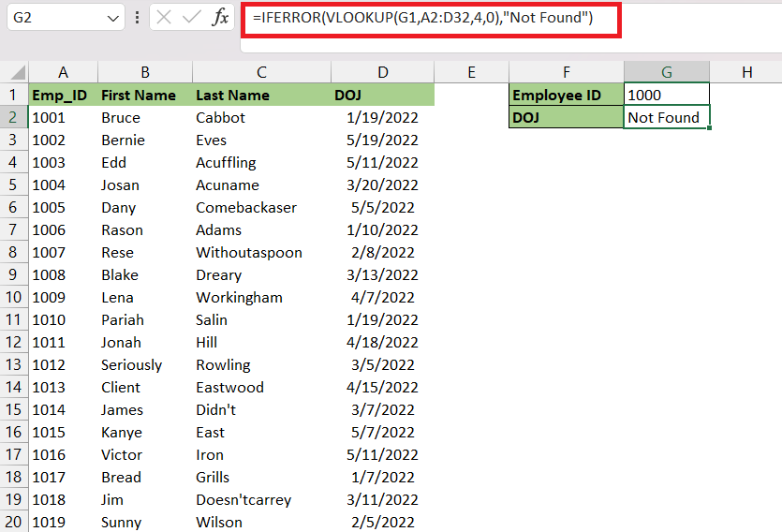Confirm formula entry with the checkmark icon

[191, 18]
